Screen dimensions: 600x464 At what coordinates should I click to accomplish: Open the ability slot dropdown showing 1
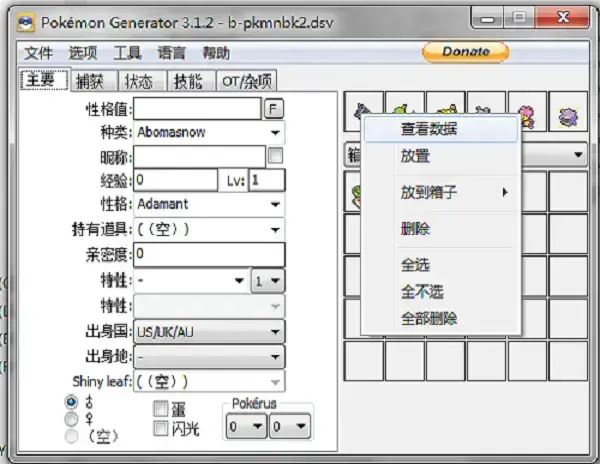pos(268,281)
